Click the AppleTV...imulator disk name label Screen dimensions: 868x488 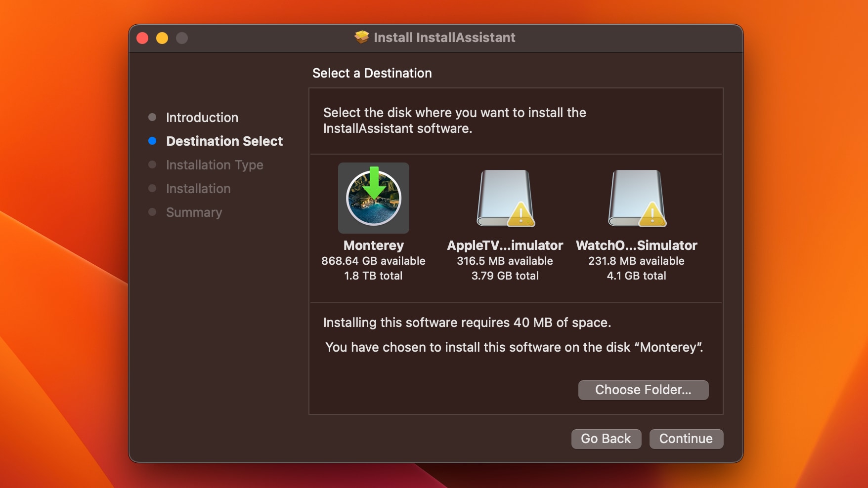(505, 245)
